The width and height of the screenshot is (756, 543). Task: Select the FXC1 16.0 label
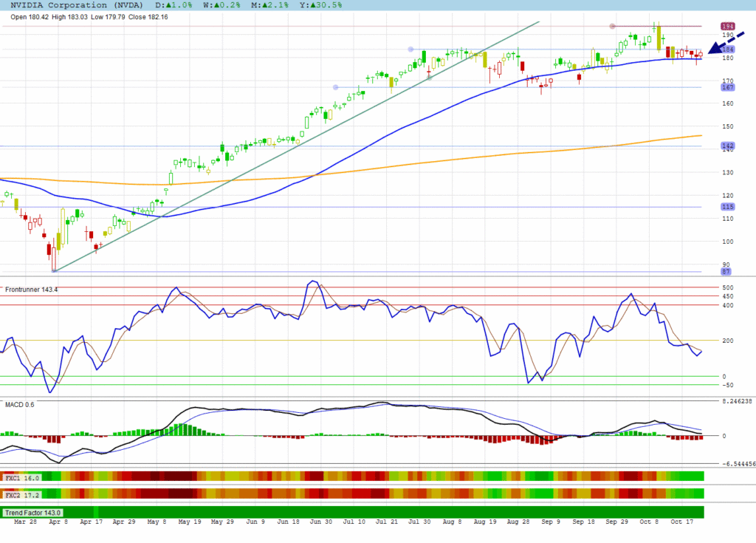[x=22, y=478]
